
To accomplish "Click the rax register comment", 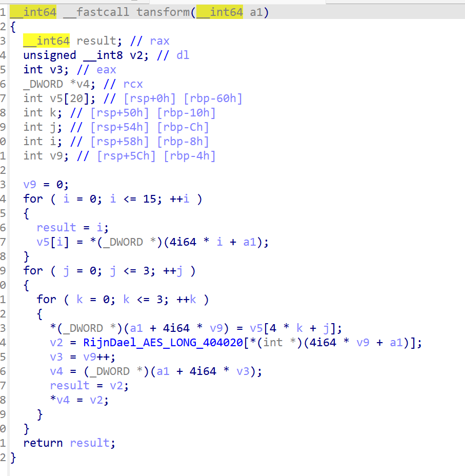I will pos(159,41).
